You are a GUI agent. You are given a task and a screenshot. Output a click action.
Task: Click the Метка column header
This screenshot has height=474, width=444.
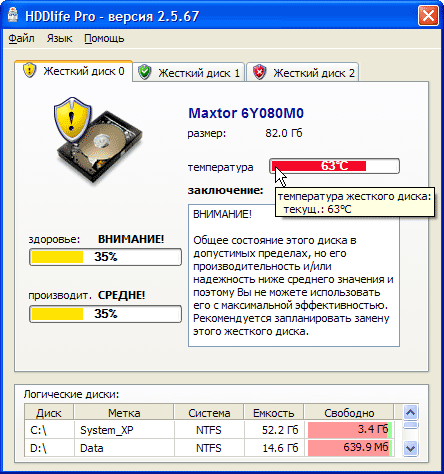click(124, 413)
